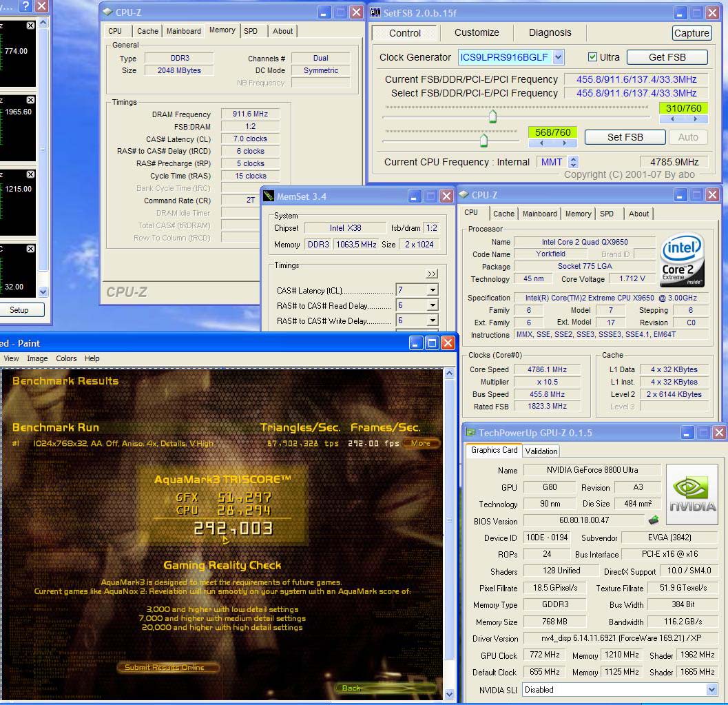Open the Image menu in Paint
The image size is (728, 705).
point(37,358)
